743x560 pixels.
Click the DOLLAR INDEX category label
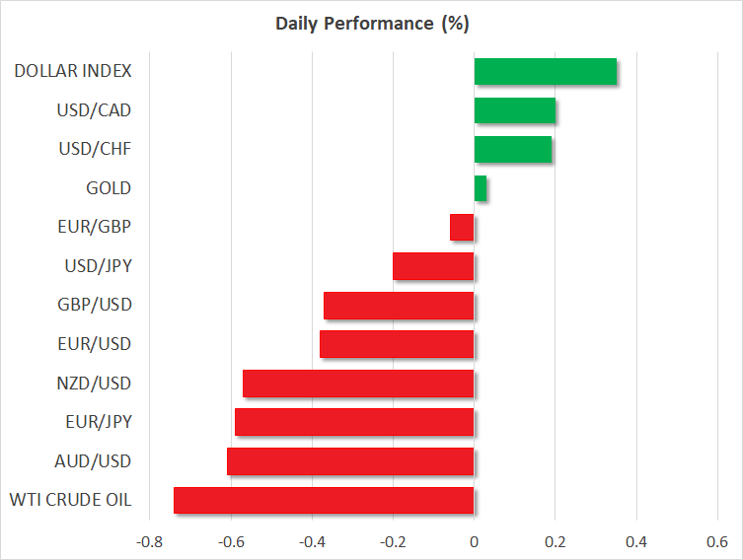(73, 71)
